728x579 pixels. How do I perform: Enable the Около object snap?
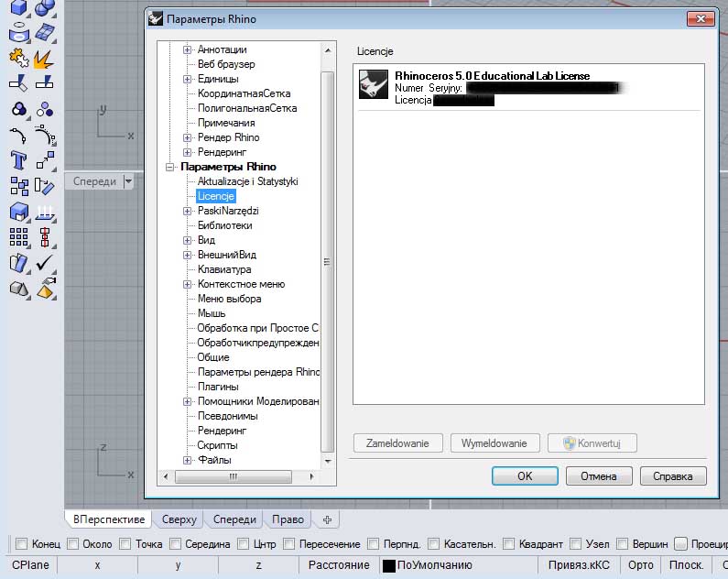click(72, 543)
